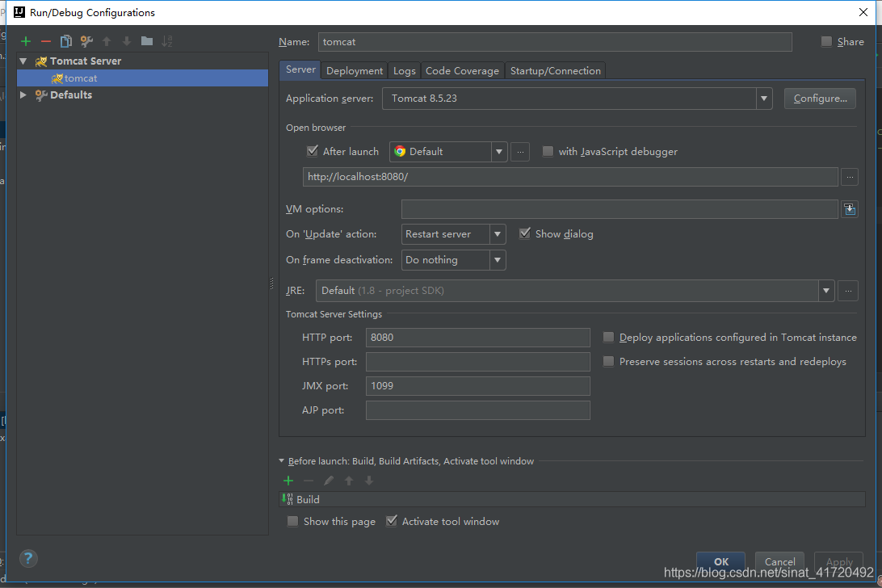Open the JRE browse ellipsis button
Viewport: 882px width, 588px height.
[848, 291]
